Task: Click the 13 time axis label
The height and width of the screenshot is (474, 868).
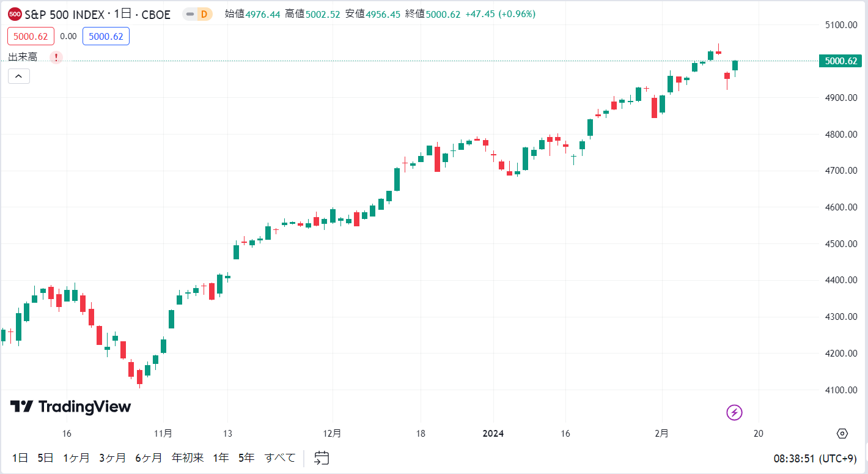Action: coord(227,434)
